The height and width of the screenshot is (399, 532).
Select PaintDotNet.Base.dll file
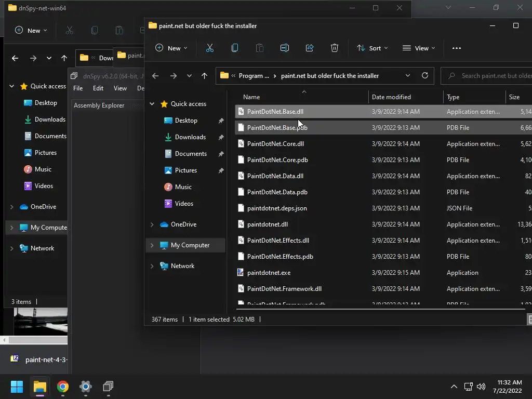[383, 112]
